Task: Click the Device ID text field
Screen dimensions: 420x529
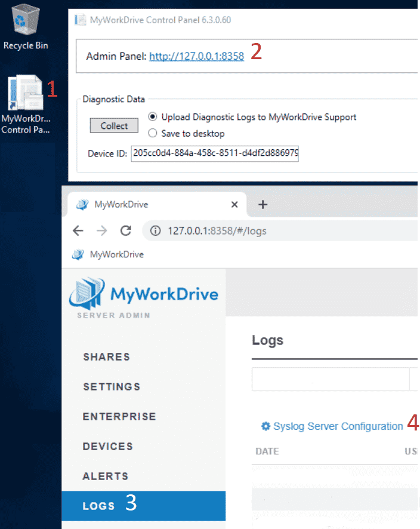Action: (x=215, y=153)
